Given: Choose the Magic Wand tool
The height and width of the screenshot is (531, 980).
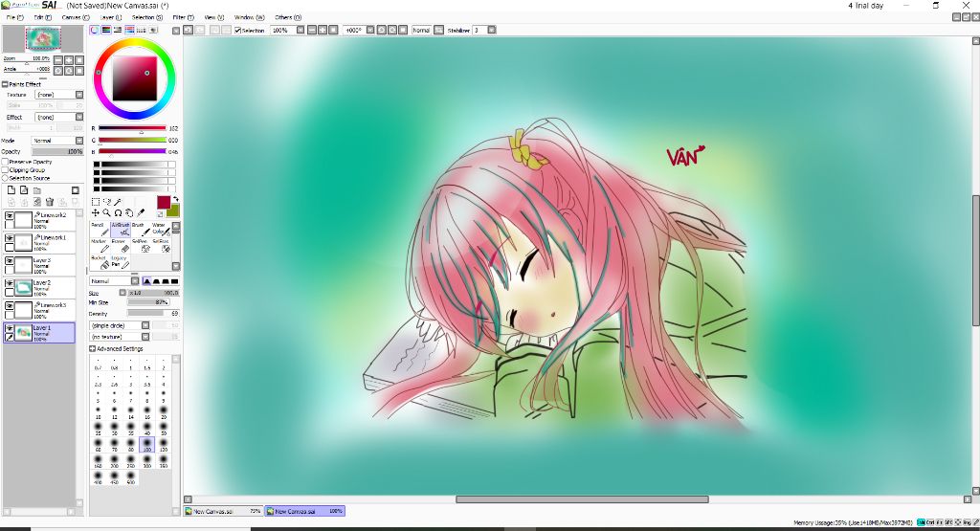Looking at the screenshot, I should 118,202.
